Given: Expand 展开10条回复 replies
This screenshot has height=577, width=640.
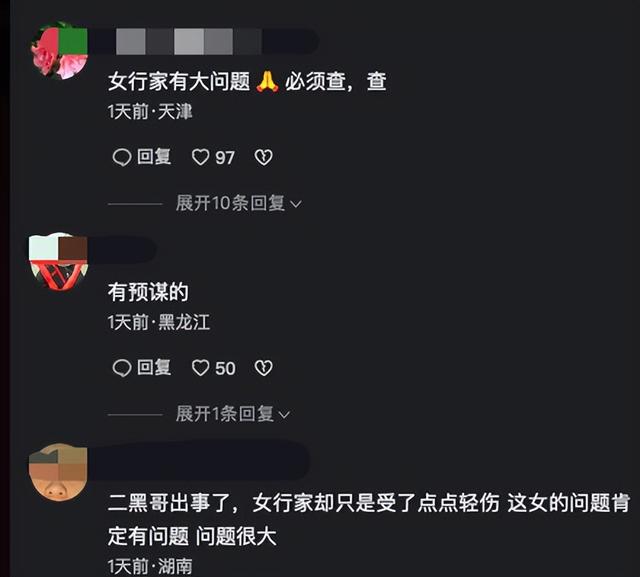Looking at the screenshot, I should tap(239, 203).
